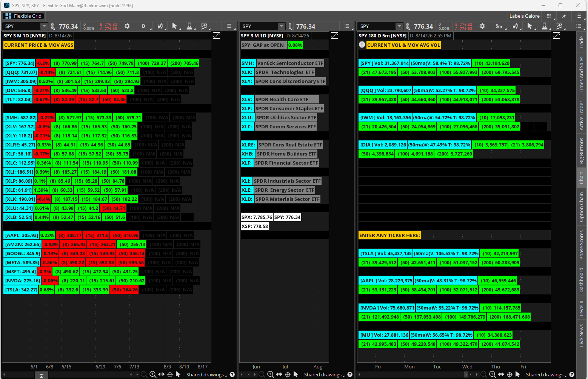Click the pointer cursor icon under right chart

tap(518, 374)
